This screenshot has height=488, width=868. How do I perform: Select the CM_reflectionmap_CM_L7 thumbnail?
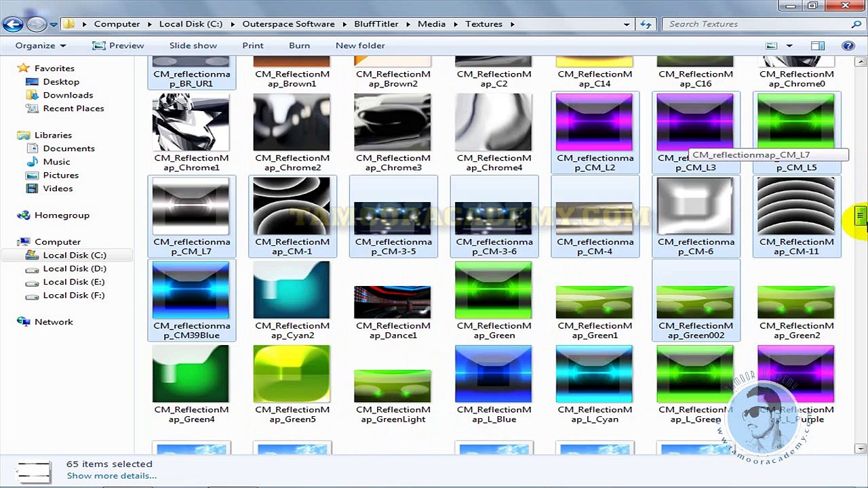pyautogui.click(x=191, y=207)
